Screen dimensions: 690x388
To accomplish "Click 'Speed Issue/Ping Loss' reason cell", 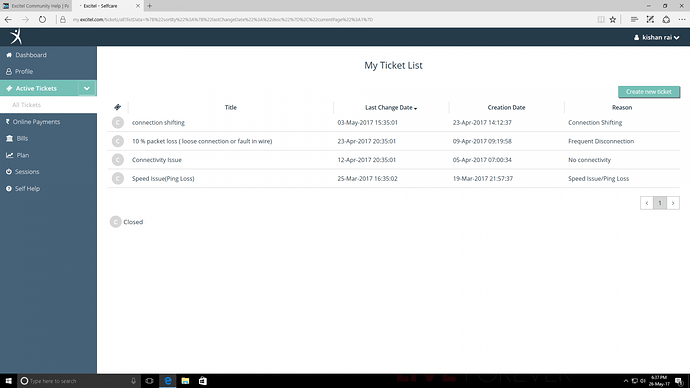I will tap(598, 178).
